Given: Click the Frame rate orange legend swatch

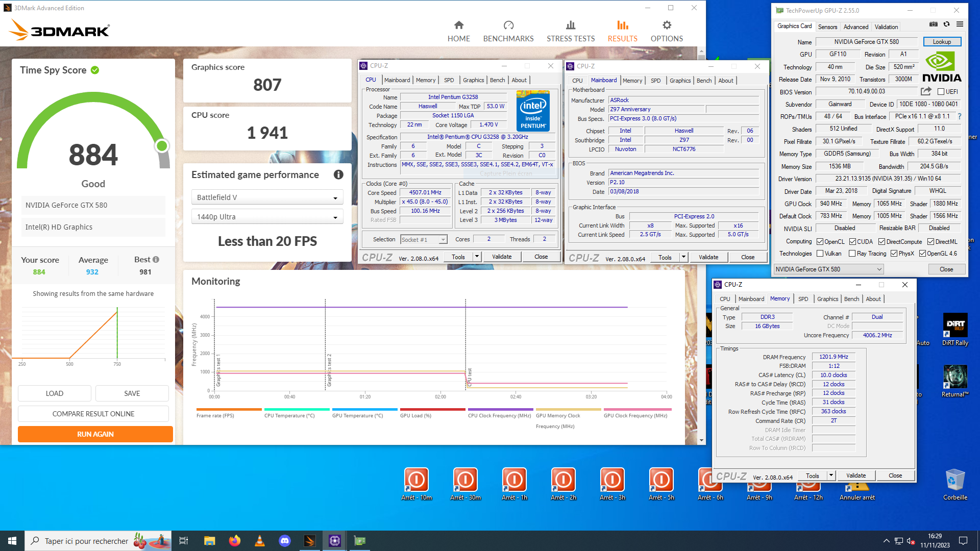Looking at the screenshot, I should coord(229,409).
